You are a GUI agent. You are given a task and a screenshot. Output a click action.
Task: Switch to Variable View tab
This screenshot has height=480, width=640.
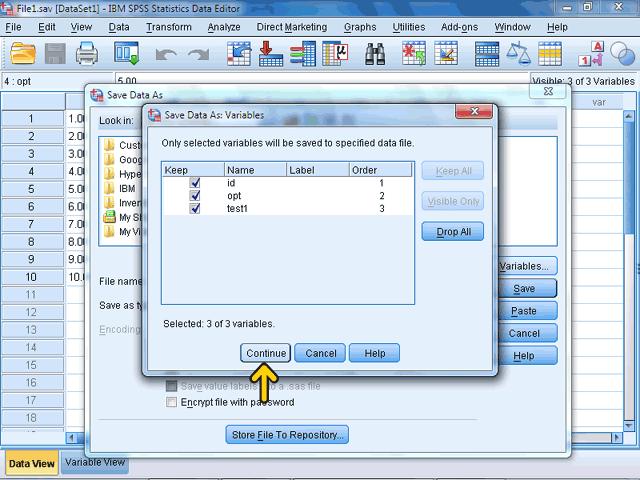pyautogui.click(x=95, y=462)
